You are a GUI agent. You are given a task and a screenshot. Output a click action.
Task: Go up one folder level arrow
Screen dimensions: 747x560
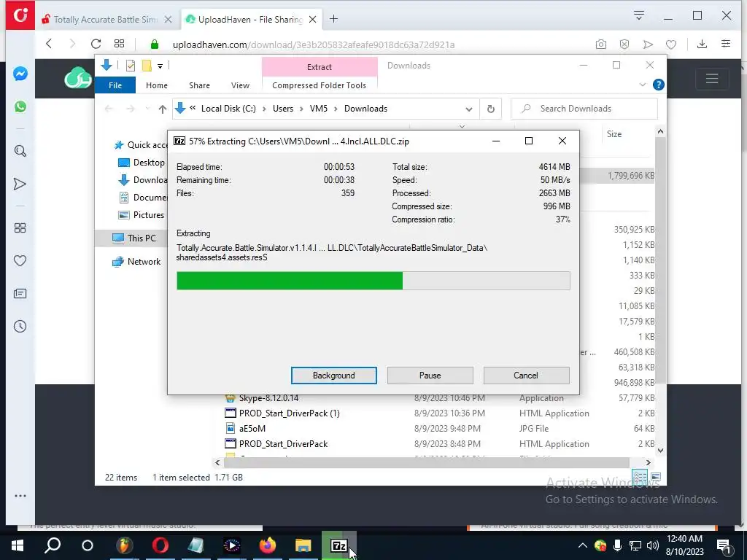(163, 109)
